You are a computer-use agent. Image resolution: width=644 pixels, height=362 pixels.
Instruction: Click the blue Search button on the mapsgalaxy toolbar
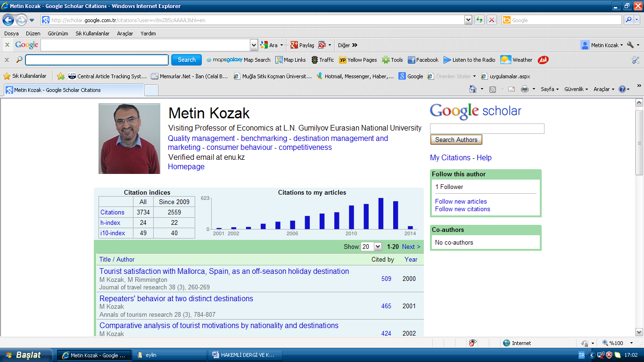click(x=186, y=60)
